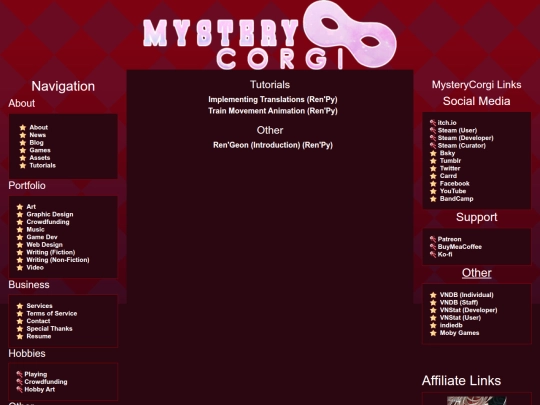Viewport: 540px width, 405px height.
Task: Open the Tumblr link
Action: [x=450, y=161]
